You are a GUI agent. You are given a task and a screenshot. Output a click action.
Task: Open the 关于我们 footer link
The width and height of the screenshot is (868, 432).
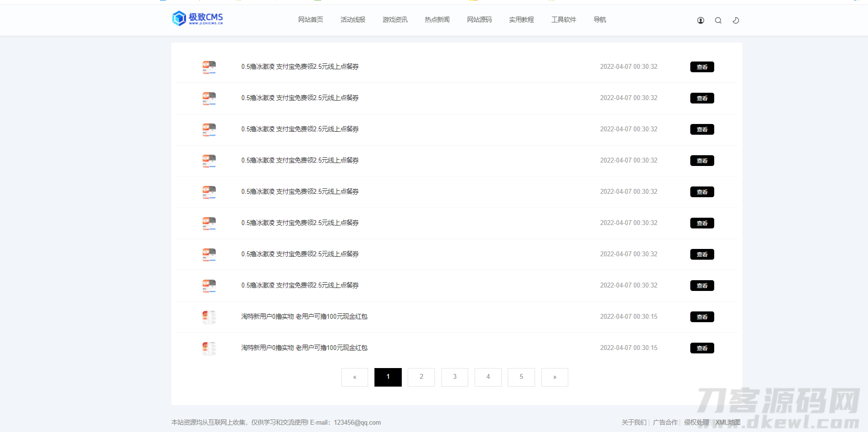[x=634, y=423]
